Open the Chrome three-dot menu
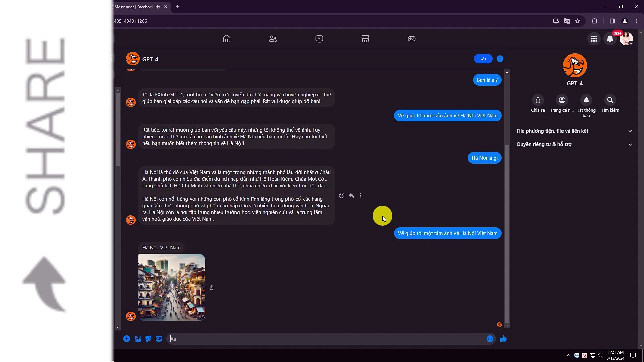The image size is (644, 362). pyautogui.click(x=636, y=21)
